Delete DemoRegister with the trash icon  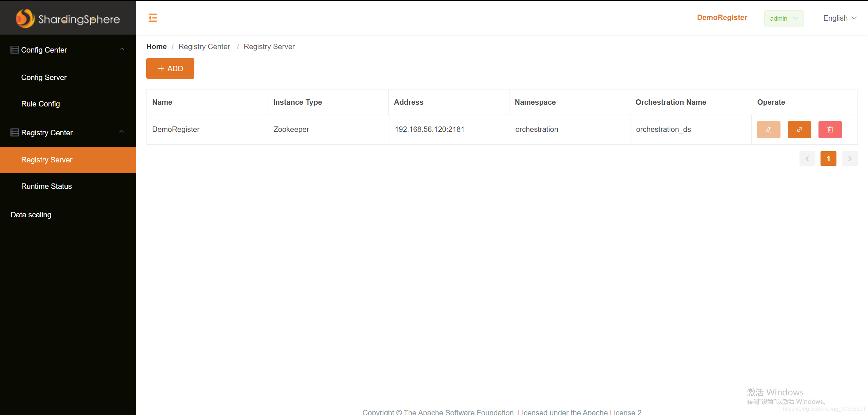tap(830, 130)
